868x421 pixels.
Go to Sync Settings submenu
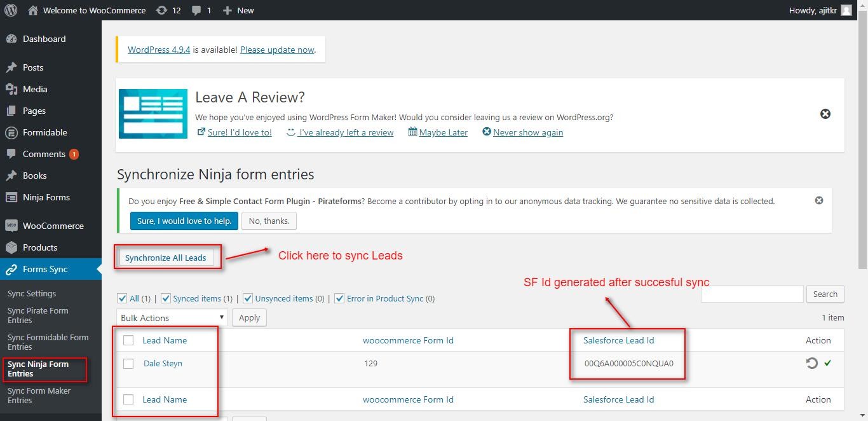pyautogui.click(x=32, y=293)
